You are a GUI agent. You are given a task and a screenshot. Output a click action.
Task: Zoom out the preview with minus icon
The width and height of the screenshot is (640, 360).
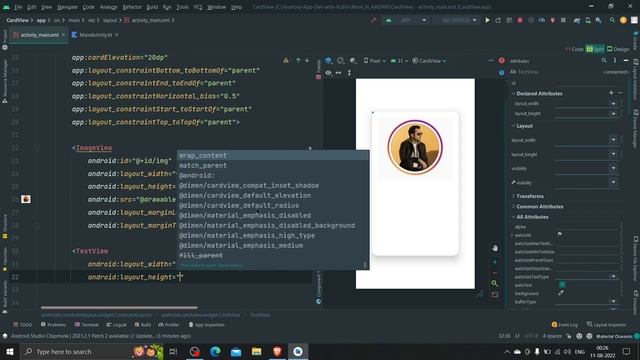click(x=495, y=273)
